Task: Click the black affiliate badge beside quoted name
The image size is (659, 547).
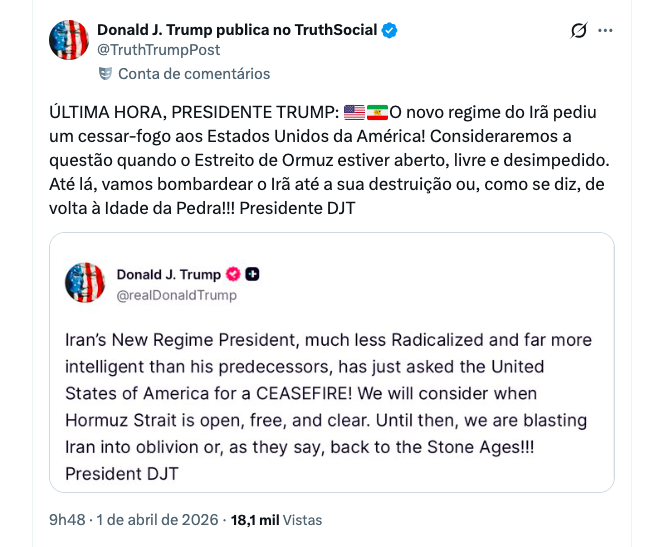Action: pos(253,274)
